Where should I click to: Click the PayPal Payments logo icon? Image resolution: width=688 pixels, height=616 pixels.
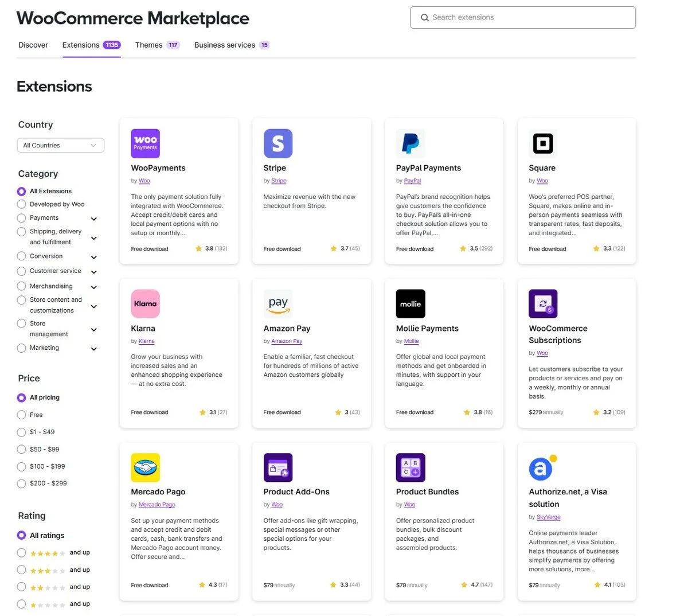(411, 143)
